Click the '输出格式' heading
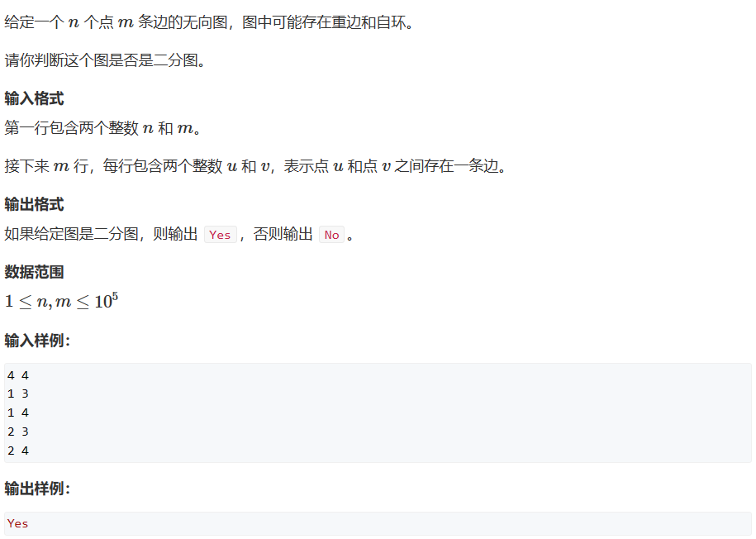This screenshot has height=539, width=756. point(34,204)
